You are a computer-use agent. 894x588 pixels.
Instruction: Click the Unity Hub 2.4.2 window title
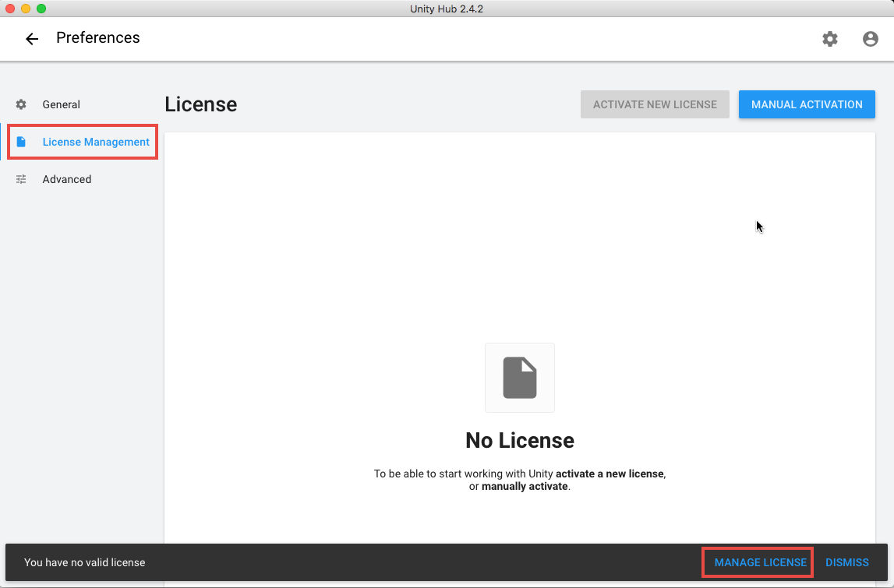point(447,9)
